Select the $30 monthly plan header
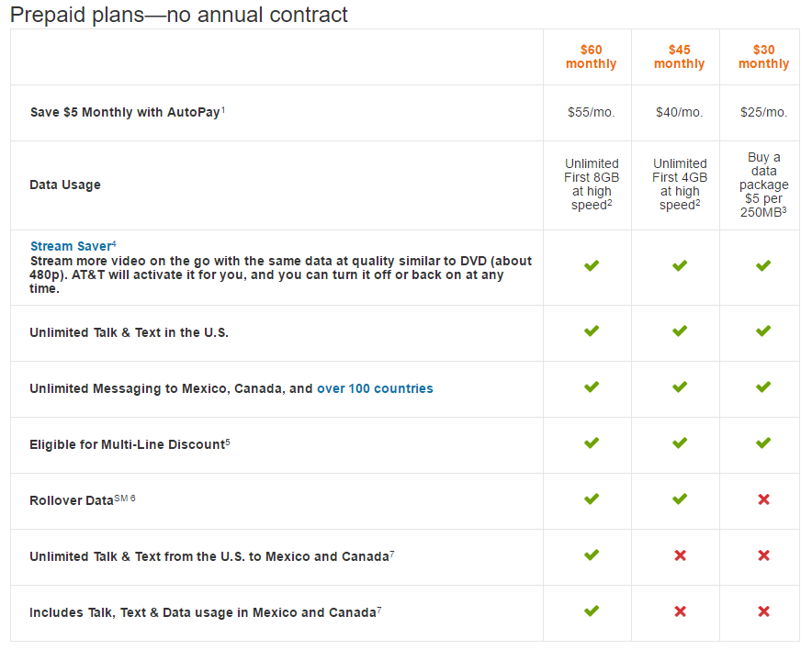 [763, 57]
